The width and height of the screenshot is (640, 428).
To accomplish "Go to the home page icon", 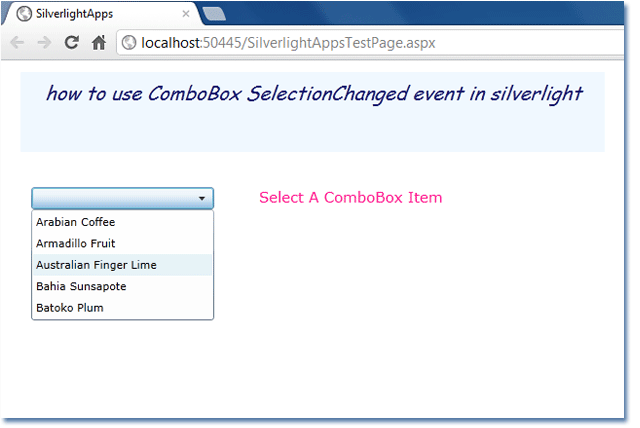I will (x=98, y=42).
